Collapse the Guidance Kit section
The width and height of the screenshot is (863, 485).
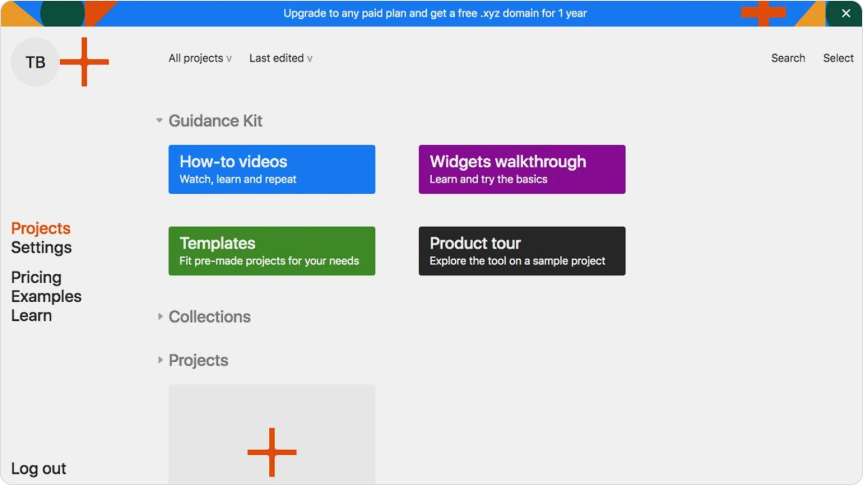[160, 121]
